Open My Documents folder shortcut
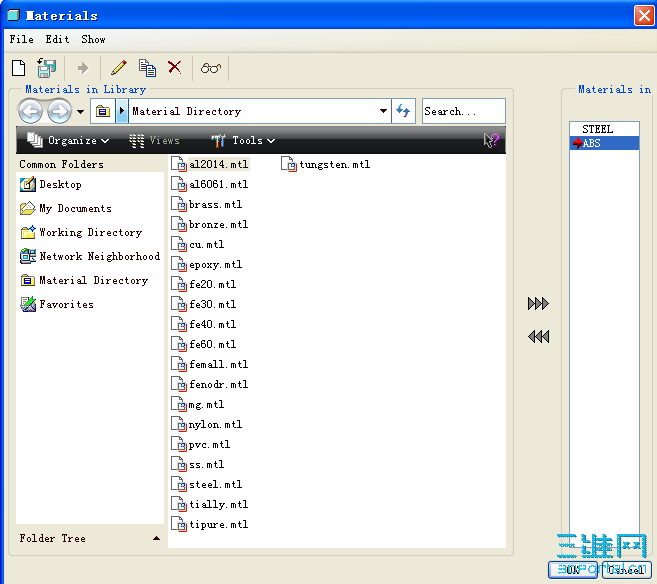This screenshot has width=657, height=584. (66, 208)
